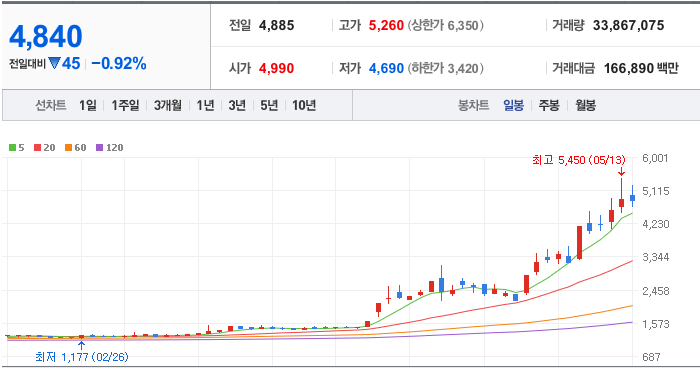The image size is (700, 370).
Task: Click the 최고 5,450 (05/13) marker
Action: (579, 160)
